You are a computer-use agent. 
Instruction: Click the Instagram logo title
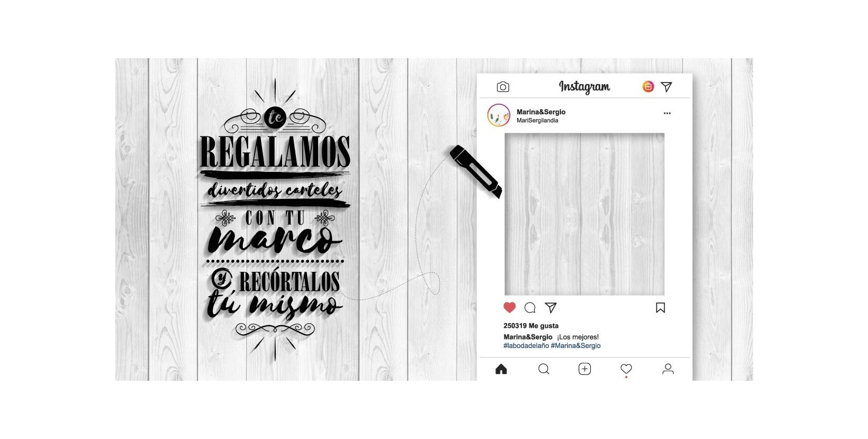(x=584, y=87)
